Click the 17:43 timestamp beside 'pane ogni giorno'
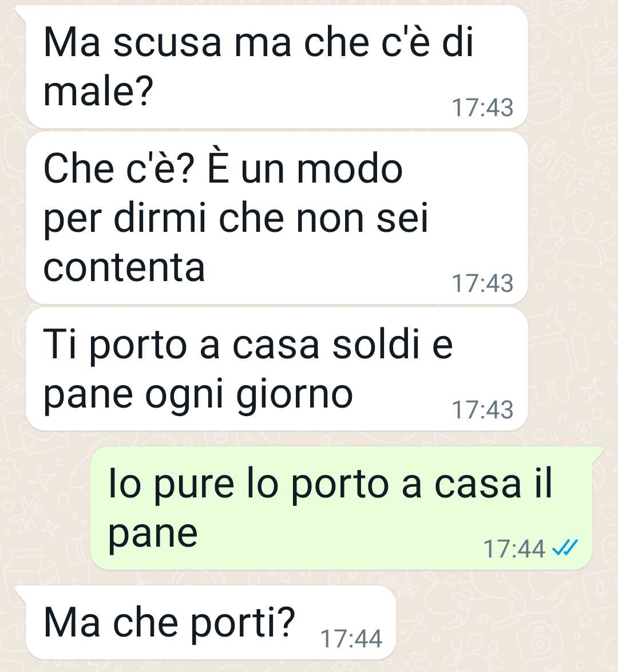The image size is (618, 672). coord(482,409)
